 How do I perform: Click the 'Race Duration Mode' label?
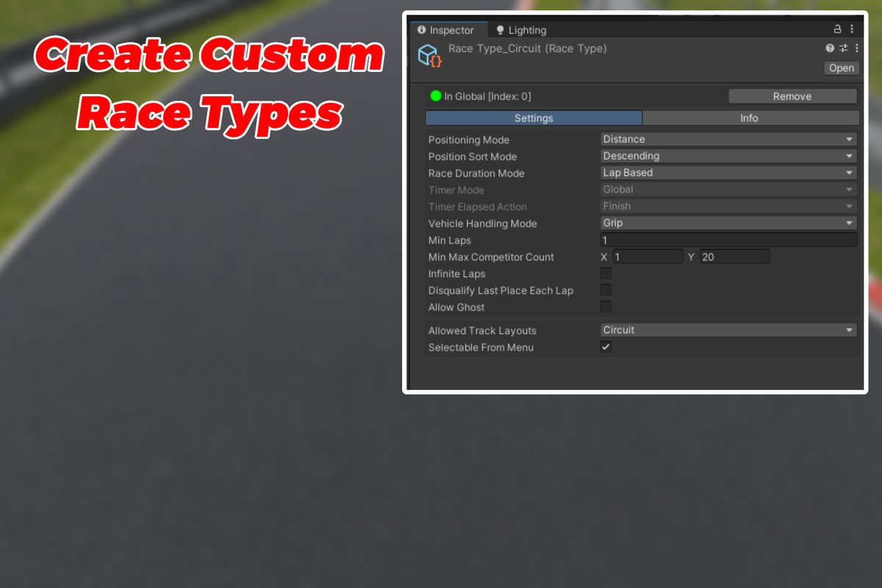[x=476, y=173]
